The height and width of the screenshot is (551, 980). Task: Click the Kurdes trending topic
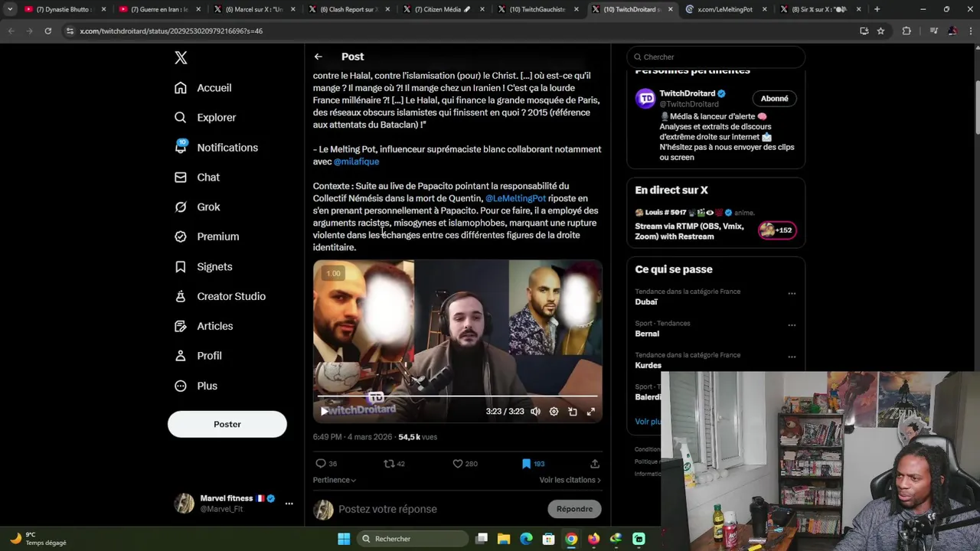tap(648, 366)
